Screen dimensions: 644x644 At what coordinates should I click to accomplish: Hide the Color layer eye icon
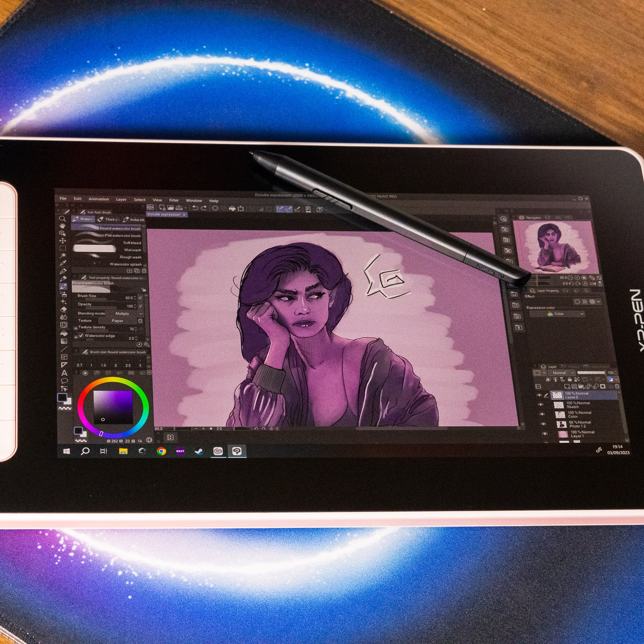click(542, 414)
